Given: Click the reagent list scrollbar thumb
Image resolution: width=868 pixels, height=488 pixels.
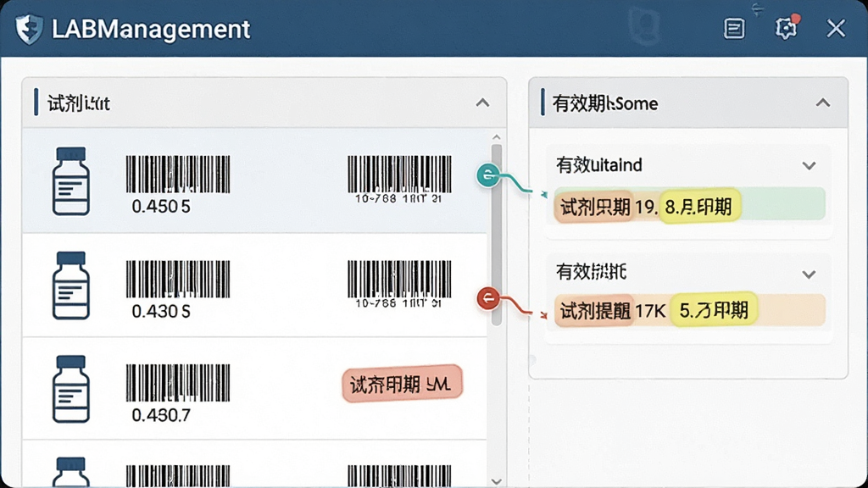Looking at the screenshot, I should pos(497,236).
